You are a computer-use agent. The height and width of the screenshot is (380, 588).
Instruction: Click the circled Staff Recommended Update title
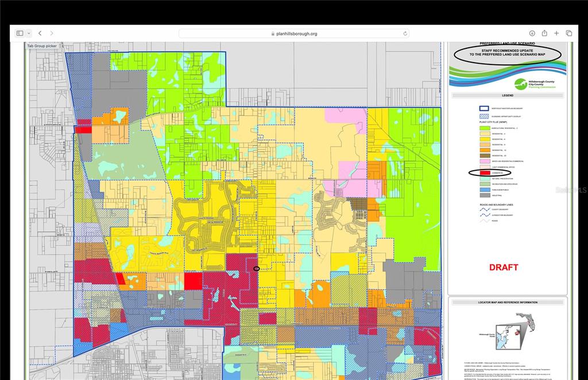[506, 54]
